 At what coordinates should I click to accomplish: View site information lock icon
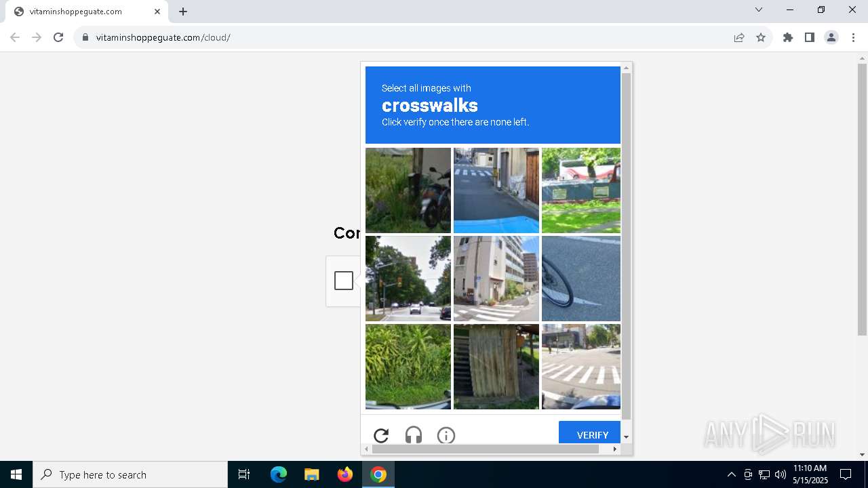(x=85, y=37)
